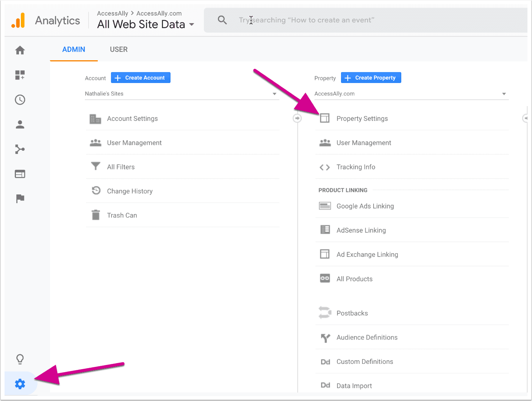Click the account-to-property column arrow
This screenshot has width=532, height=401.
[x=297, y=119]
